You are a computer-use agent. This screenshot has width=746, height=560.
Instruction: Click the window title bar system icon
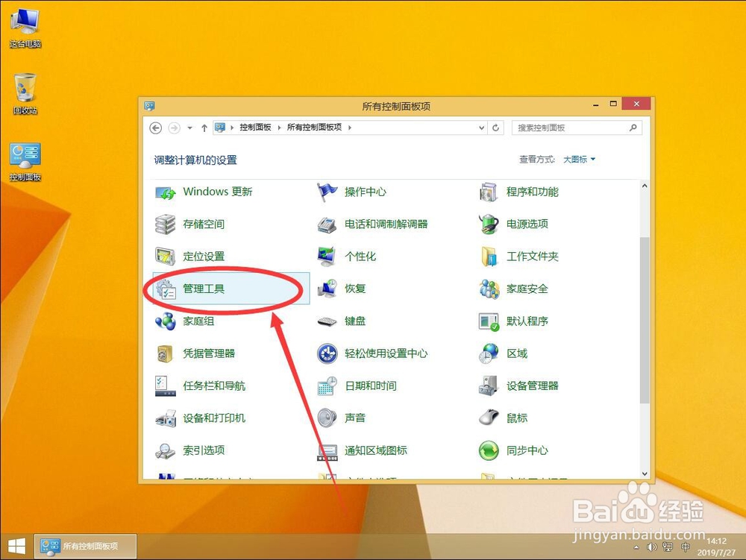(x=149, y=106)
